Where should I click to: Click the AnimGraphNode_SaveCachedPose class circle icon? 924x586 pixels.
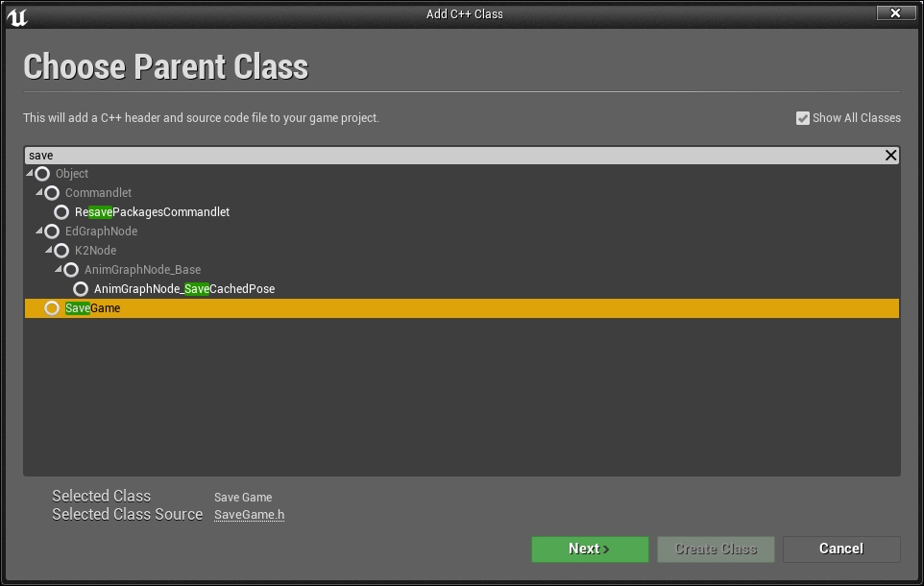[x=81, y=289]
